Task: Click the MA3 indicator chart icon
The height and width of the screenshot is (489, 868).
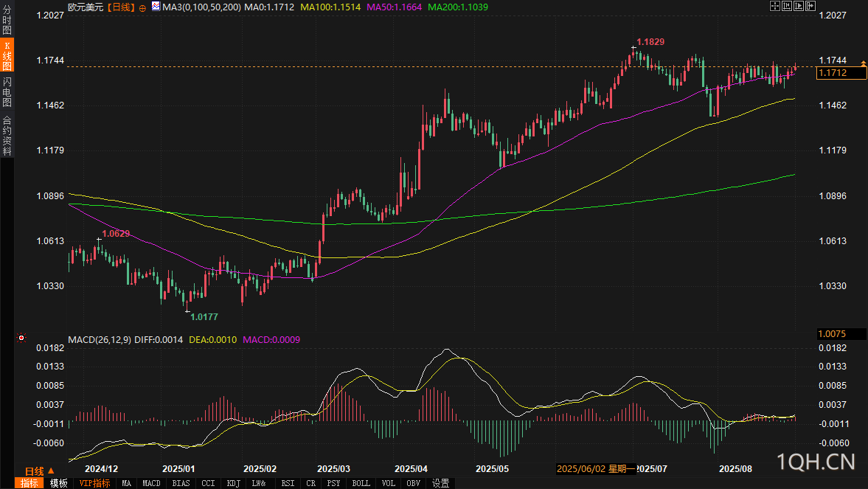Action: click(155, 7)
